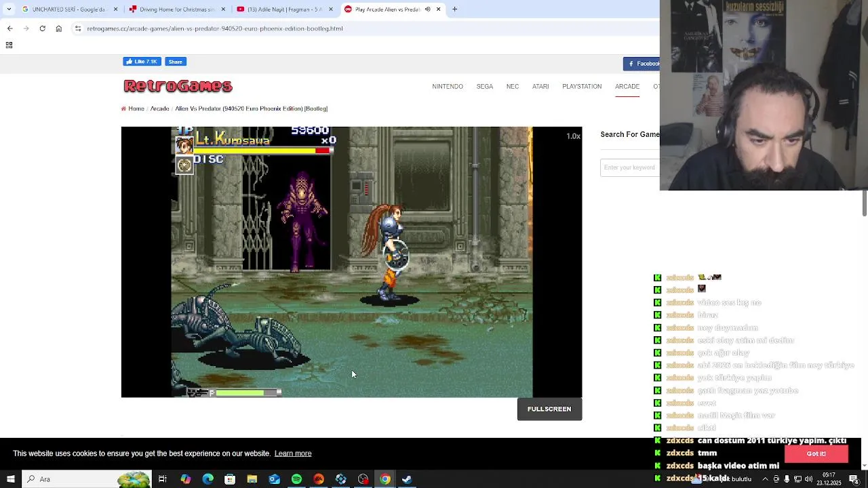Viewport: 868px width, 488px height.
Task: Click inside the arcade game screen
Action: [351, 262]
